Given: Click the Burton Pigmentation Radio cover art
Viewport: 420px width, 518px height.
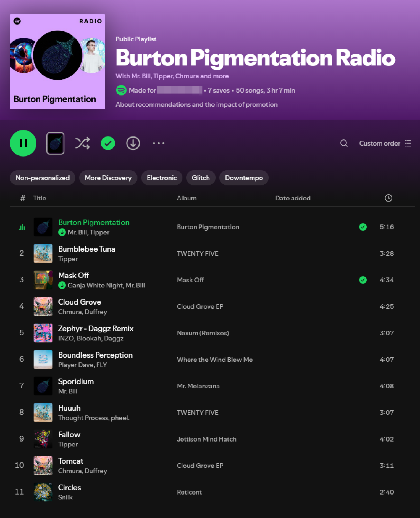Looking at the screenshot, I should point(57,62).
